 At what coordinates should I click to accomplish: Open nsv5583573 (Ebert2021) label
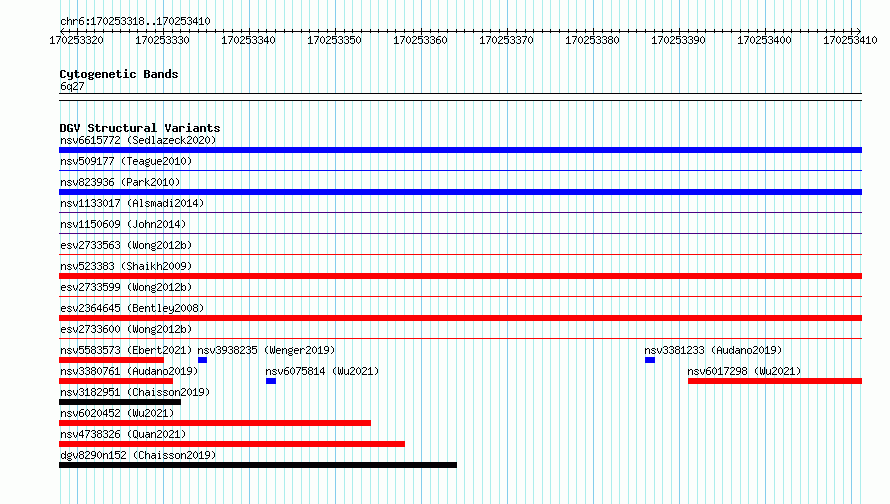(x=126, y=350)
